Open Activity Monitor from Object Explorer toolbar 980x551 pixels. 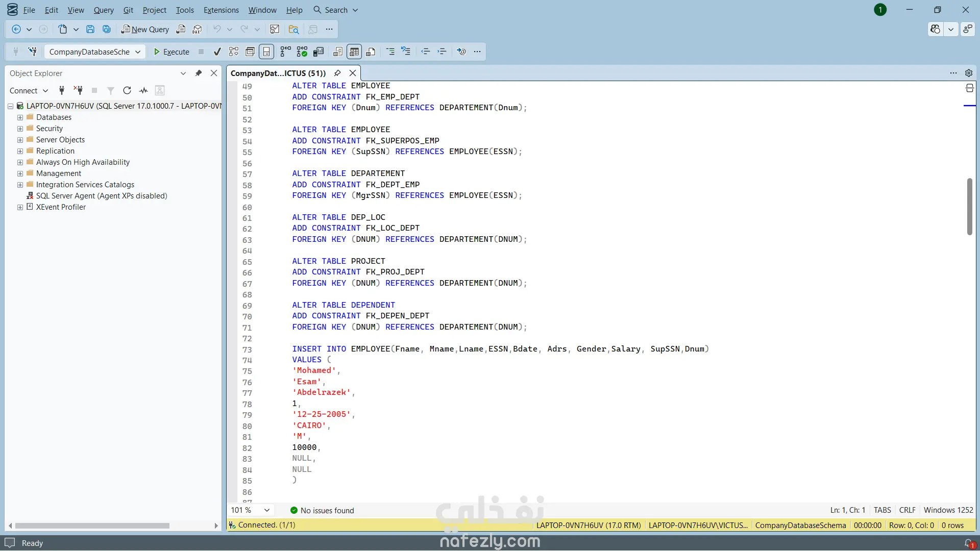coord(143,90)
